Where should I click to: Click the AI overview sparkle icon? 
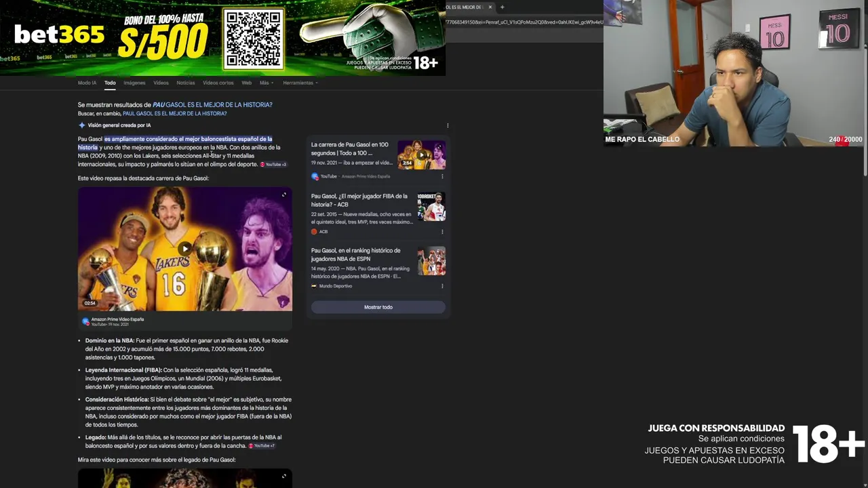click(x=82, y=125)
